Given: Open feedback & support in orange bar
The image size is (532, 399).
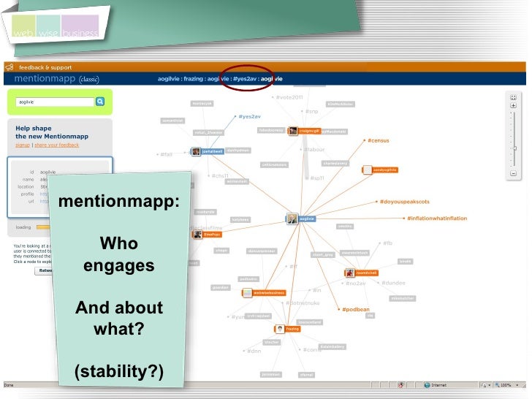Looking at the screenshot, I should click(x=45, y=67).
